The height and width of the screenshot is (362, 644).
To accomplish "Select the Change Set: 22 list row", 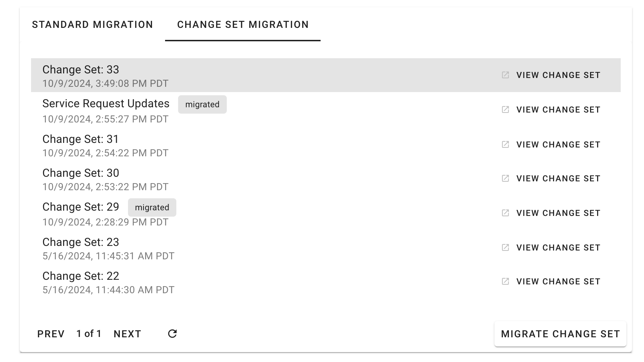I will [x=247, y=282].
